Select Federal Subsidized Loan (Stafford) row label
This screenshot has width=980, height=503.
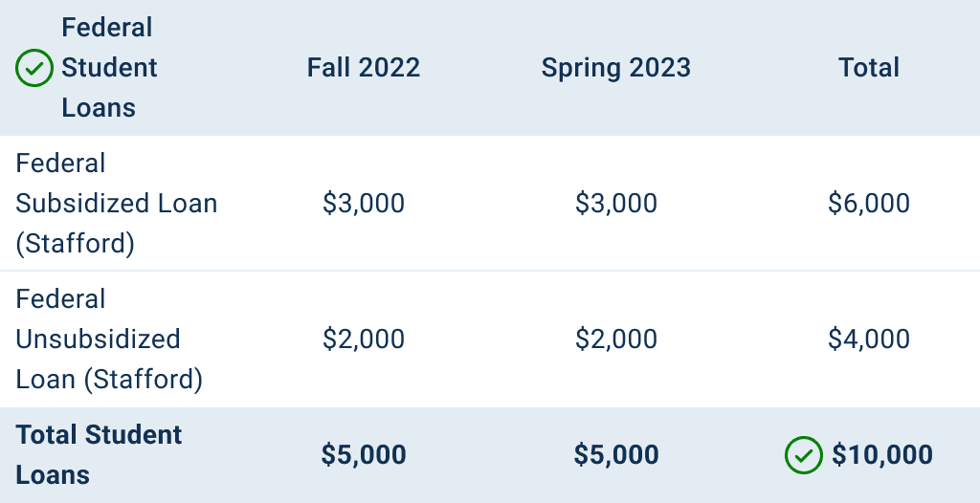tap(116, 203)
